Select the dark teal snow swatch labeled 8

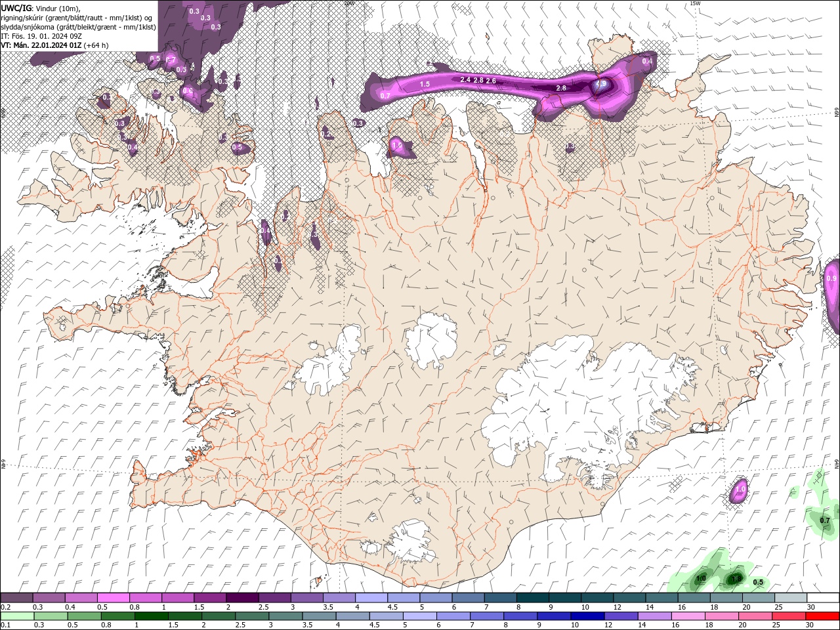point(532,598)
